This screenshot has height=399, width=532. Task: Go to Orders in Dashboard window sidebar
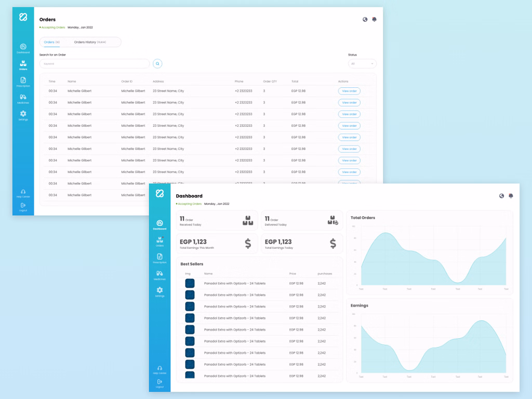159,241
